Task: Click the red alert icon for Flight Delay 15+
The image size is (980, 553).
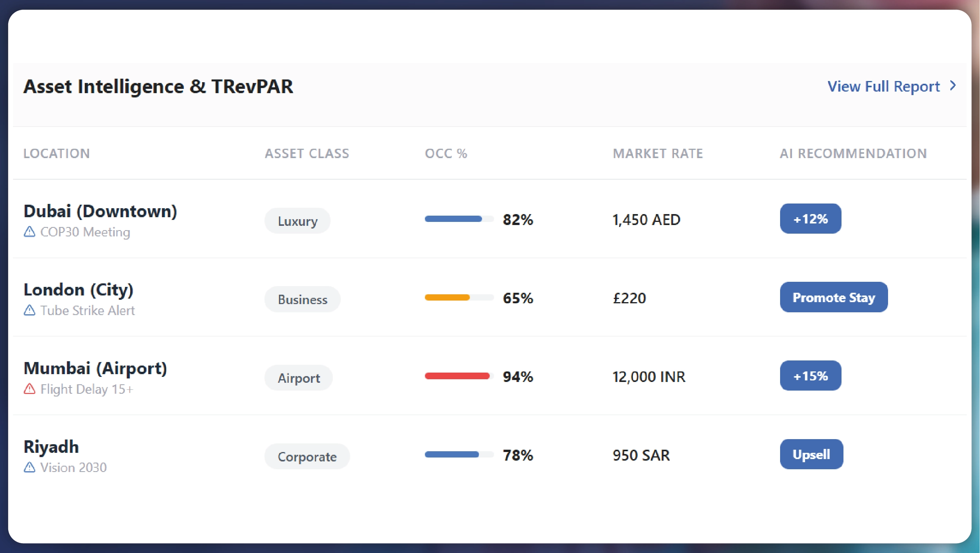Action: point(30,389)
